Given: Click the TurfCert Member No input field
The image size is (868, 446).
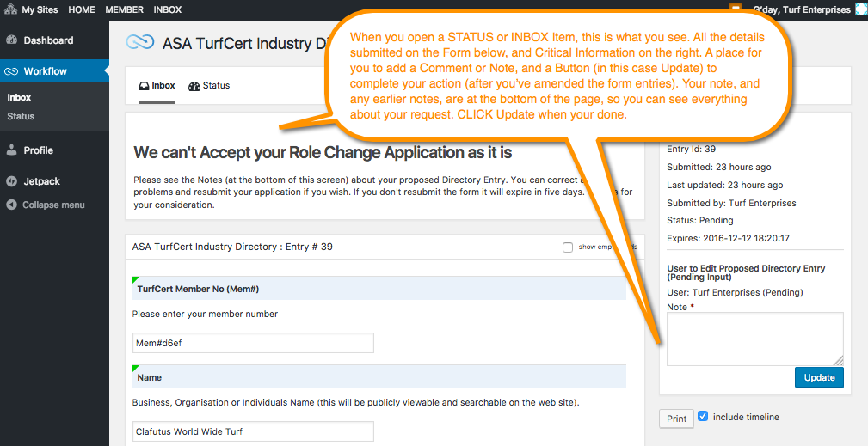Looking at the screenshot, I should (x=253, y=343).
